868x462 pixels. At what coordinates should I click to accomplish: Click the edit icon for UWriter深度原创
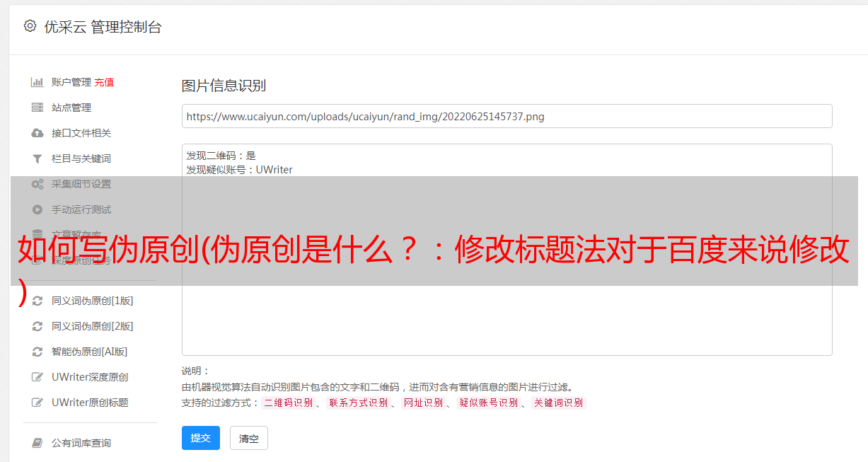click(37, 377)
